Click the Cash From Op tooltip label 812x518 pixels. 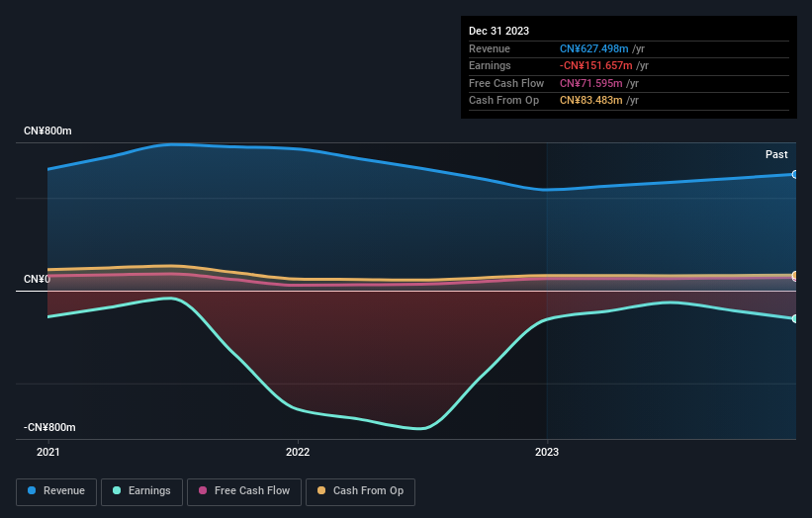coord(503,101)
